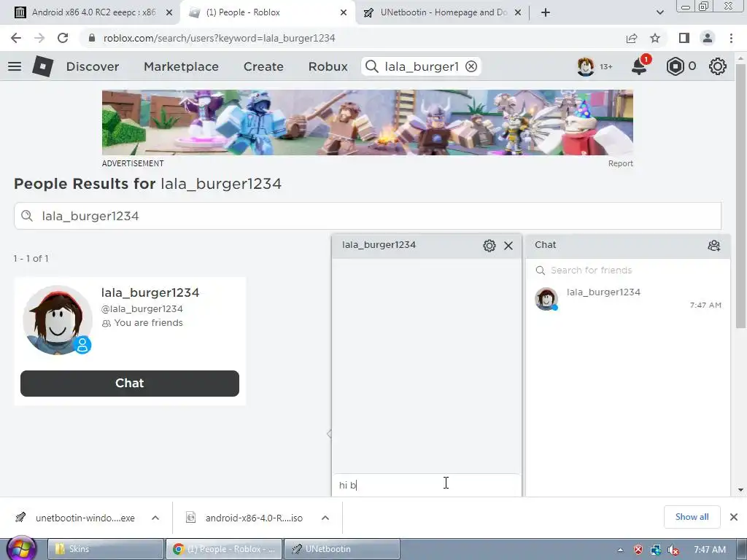Click the taskbar clock 7:47 AM
Image resolution: width=747 pixels, height=560 pixels.
(710, 550)
